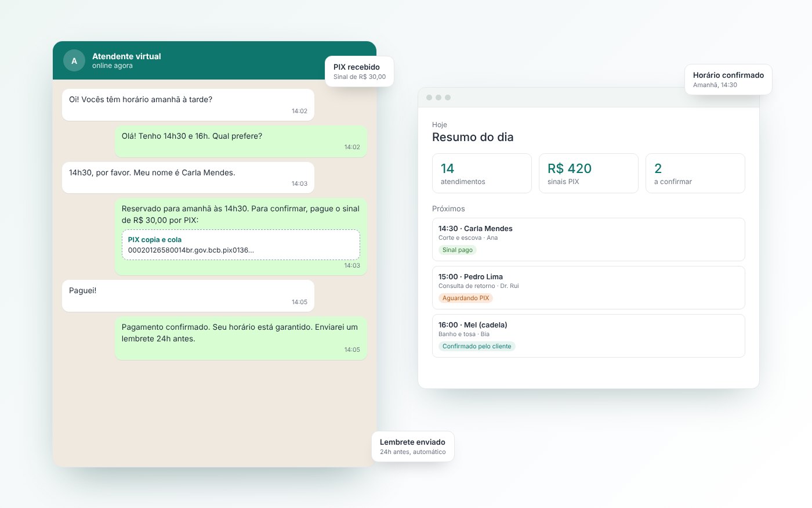This screenshot has width=812, height=508.
Task: Select the "online agora" status text
Action: point(113,66)
